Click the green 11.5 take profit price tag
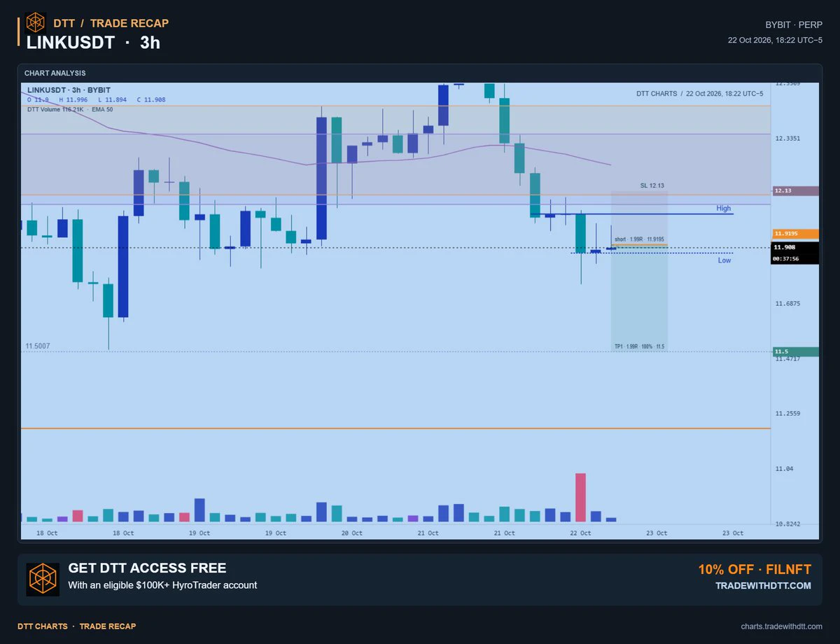The width and height of the screenshot is (840, 644). pyautogui.click(x=794, y=351)
